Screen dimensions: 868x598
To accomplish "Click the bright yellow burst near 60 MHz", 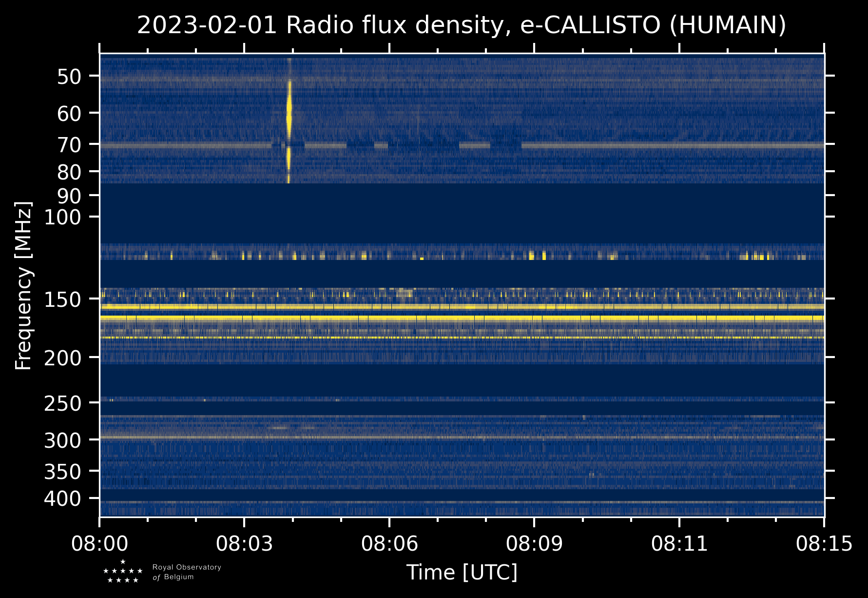I will (x=289, y=111).
